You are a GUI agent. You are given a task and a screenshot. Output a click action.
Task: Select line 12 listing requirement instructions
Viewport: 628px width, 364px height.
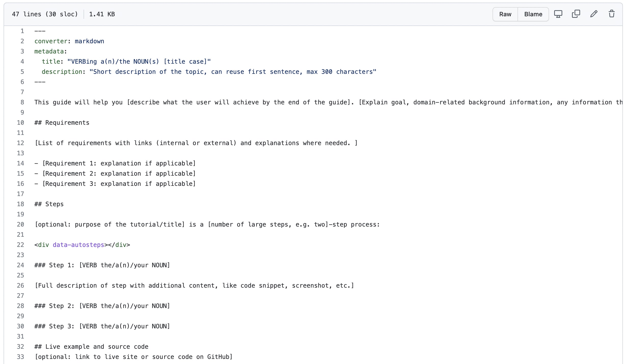20,143
